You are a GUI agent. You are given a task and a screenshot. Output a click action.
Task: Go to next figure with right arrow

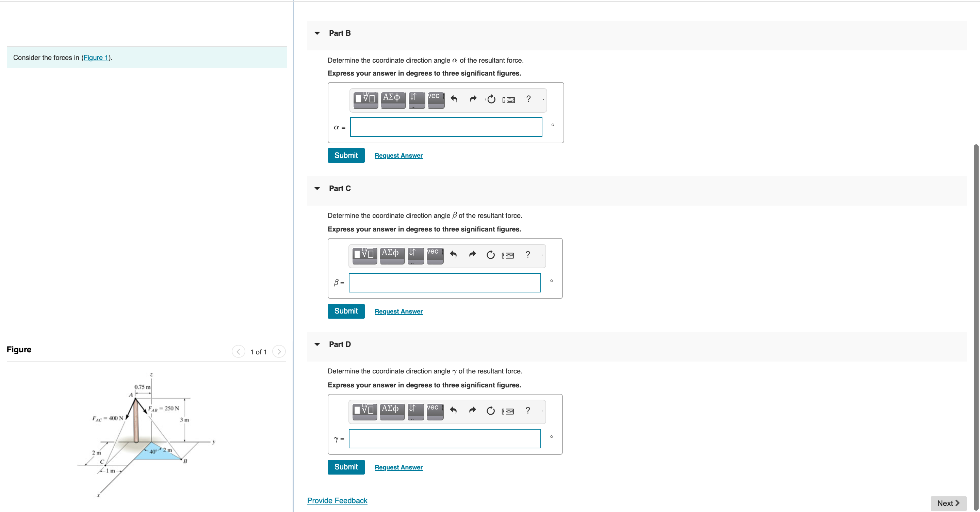tap(279, 351)
